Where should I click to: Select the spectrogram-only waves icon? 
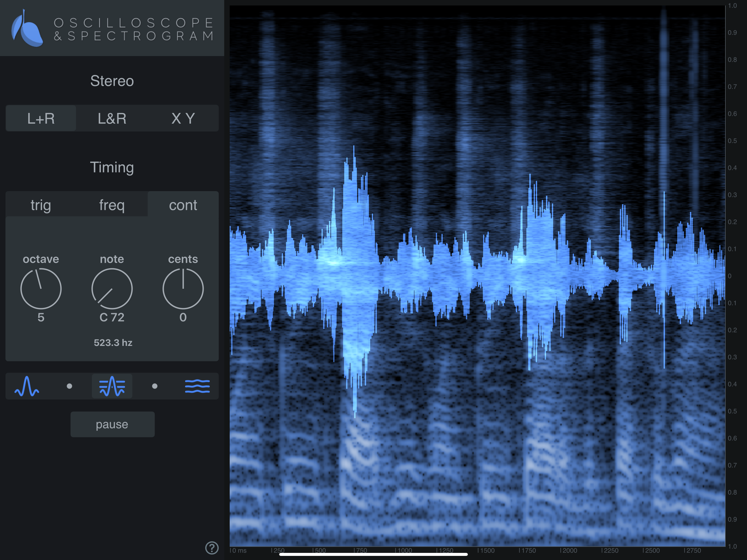click(198, 386)
